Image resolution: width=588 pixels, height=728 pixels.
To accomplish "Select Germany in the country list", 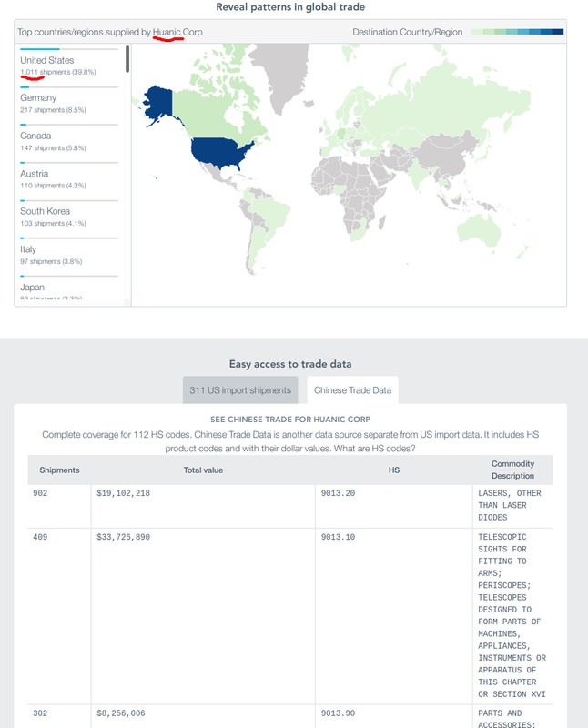I will (38, 98).
